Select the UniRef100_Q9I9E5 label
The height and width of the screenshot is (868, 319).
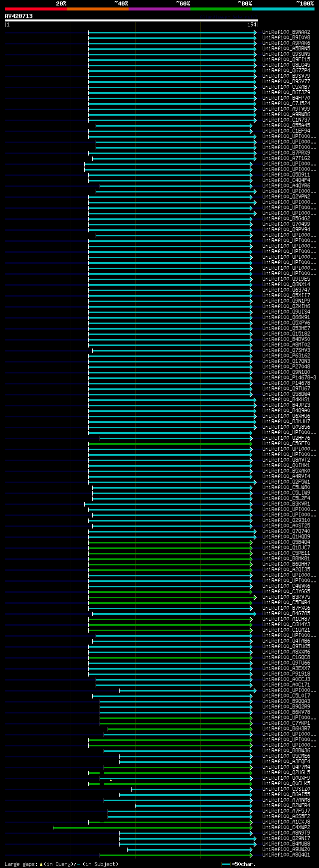286,279
